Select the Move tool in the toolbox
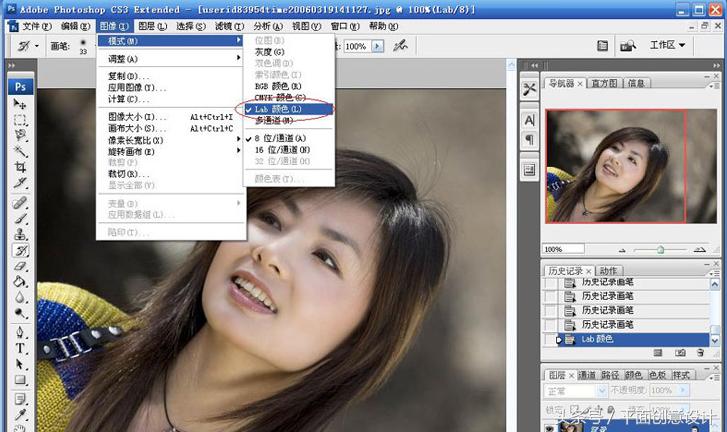 (x=20, y=104)
